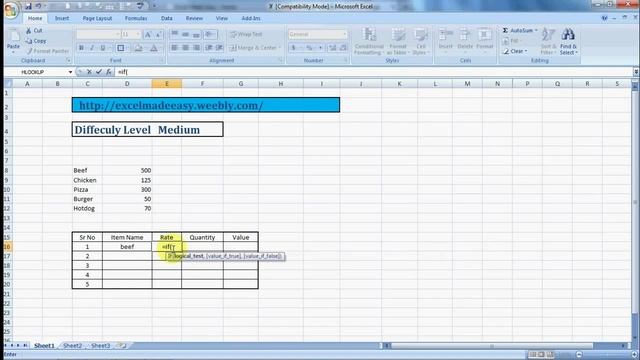Open the Page Layout ribbon tab
The width and height of the screenshot is (640, 360).
(97, 18)
